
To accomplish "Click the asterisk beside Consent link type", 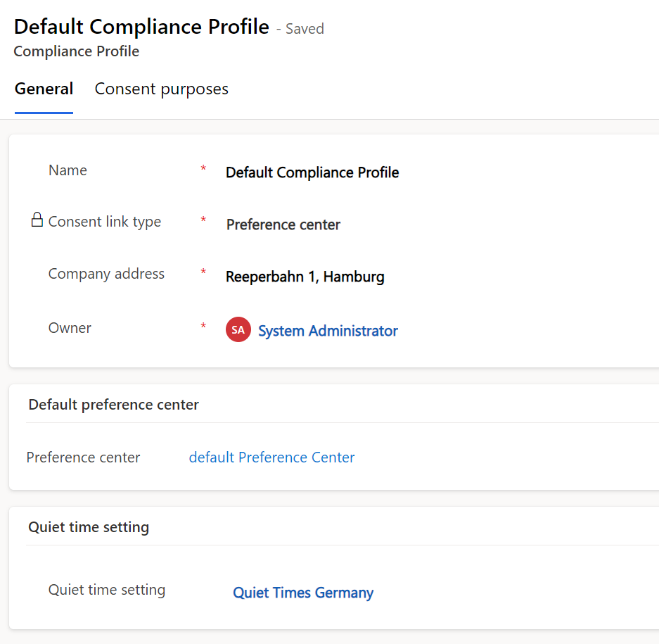I will click(203, 220).
